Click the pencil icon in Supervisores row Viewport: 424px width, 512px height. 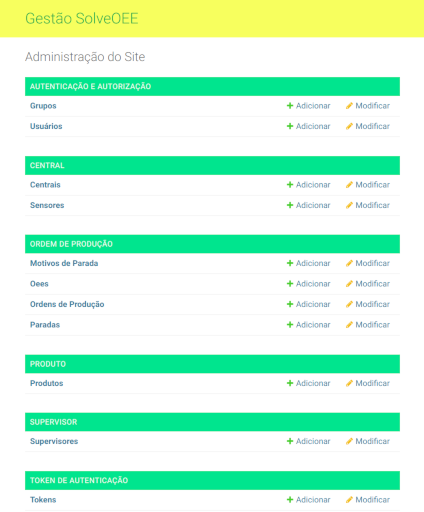(x=349, y=441)
